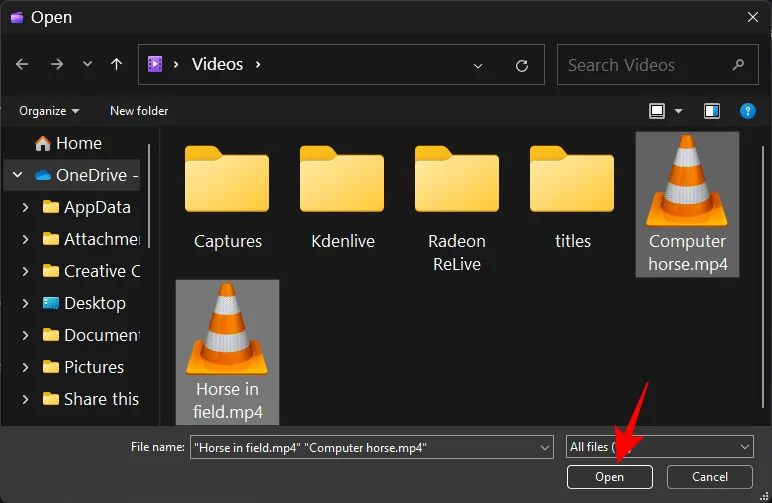The width and height of the screenshot is (772, 503).
Task: Select the Radeon ReLive folder
Action: click(457, 209)
